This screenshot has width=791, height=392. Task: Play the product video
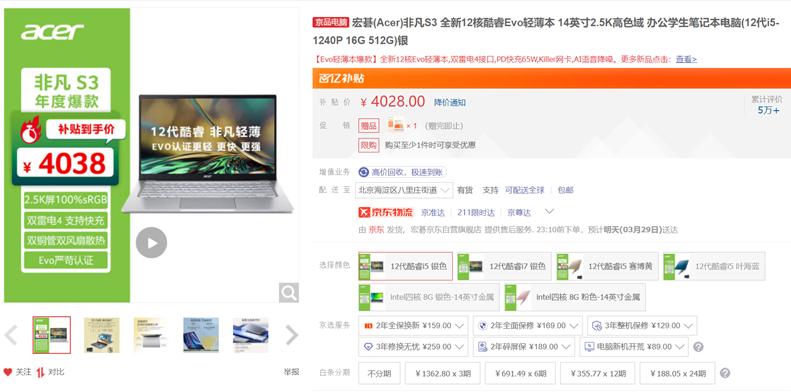point(151,243)
